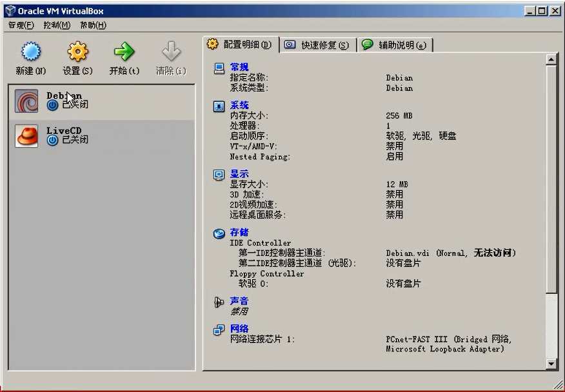This screenshot has width=565, height=392.
Task: Open the 帮助(H) menu
Action: coord(94,25)
